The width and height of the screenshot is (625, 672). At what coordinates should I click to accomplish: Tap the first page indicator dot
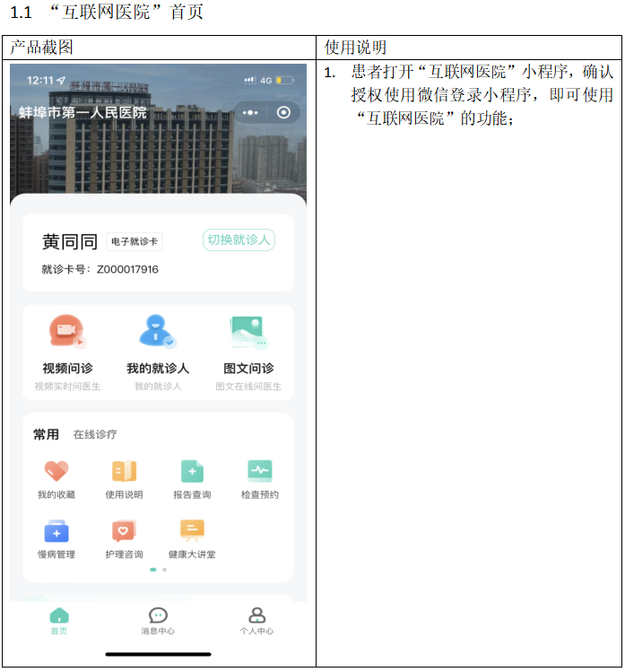point(153,570)
